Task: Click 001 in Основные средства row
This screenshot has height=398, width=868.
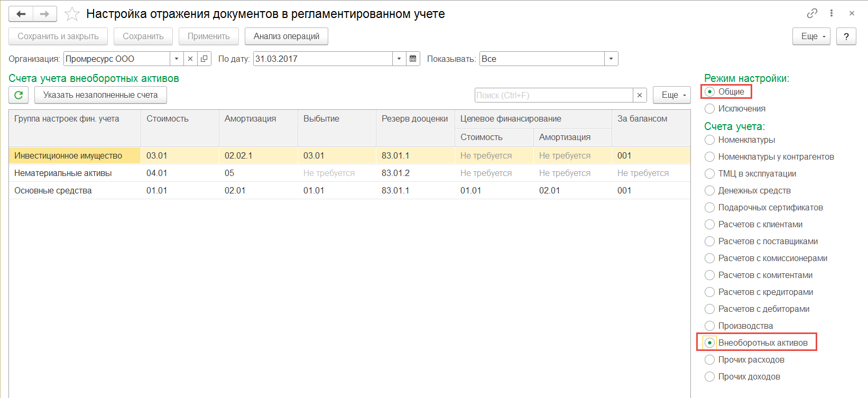Action: click(x=651, y=191)
